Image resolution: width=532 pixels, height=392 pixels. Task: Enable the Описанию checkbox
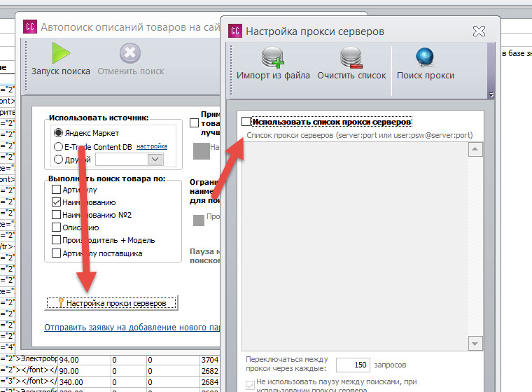56,227
